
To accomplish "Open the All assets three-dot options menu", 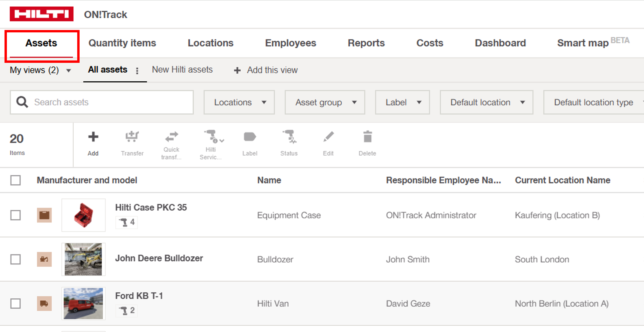I will (x=137, y=71).
